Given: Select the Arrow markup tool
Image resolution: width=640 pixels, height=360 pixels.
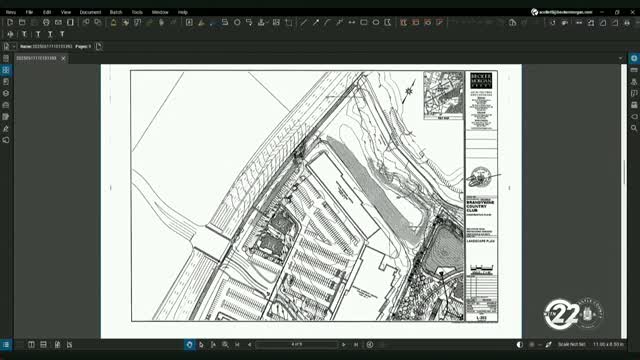Looking at the screenshot, I should click(316, 22).
